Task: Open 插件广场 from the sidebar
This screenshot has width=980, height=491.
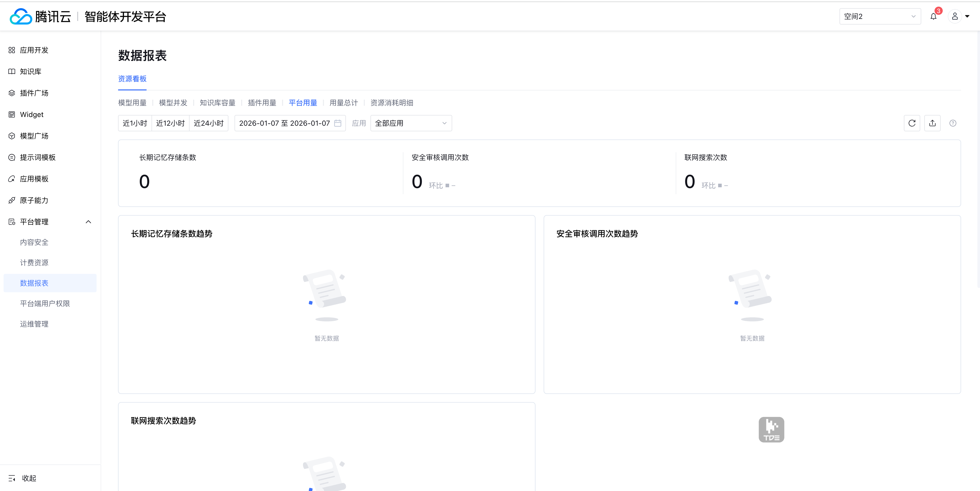Action: pos(34,93)
